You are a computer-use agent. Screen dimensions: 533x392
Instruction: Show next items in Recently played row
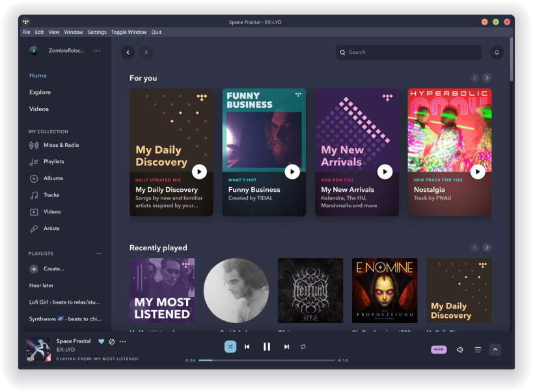(x=487, y=248)
